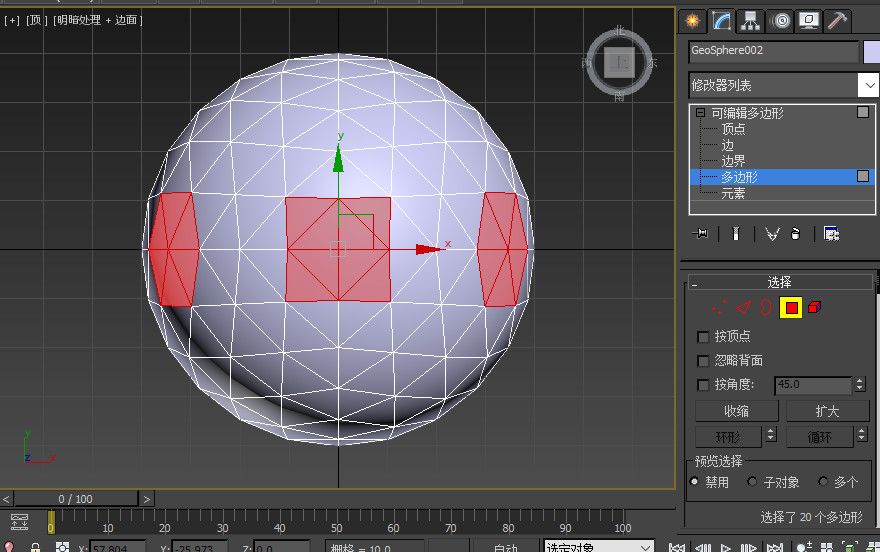This screenshot has width=880, height=552.
Task: Enable the 按顶点 checkbox
Action: [704, 337]
